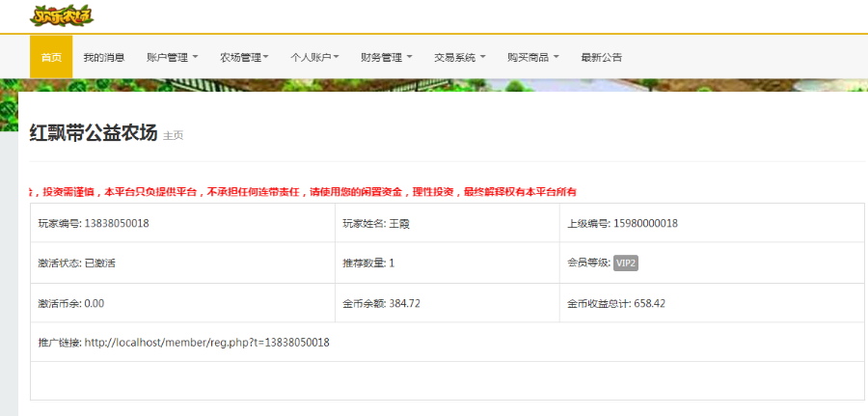Viewport: 868px width, 416px height.
Task: Select the 激活币余 0.00 cell
Action: pos(182,303)
